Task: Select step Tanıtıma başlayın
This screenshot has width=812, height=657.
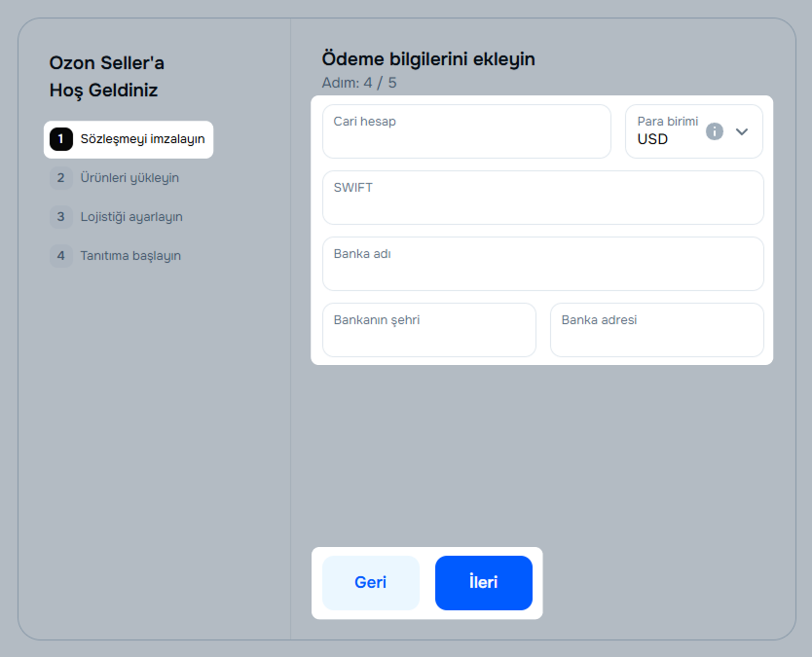Action: click(116, 256)
